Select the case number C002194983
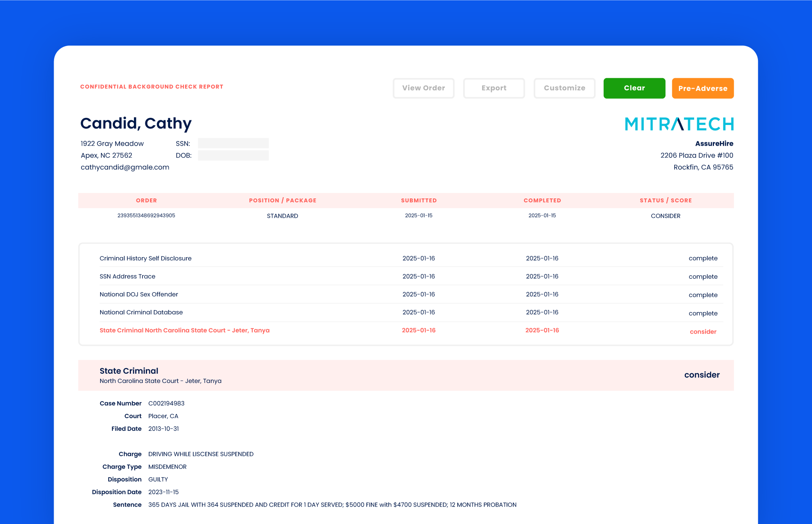Screen dimensions: 812x524 166,403
